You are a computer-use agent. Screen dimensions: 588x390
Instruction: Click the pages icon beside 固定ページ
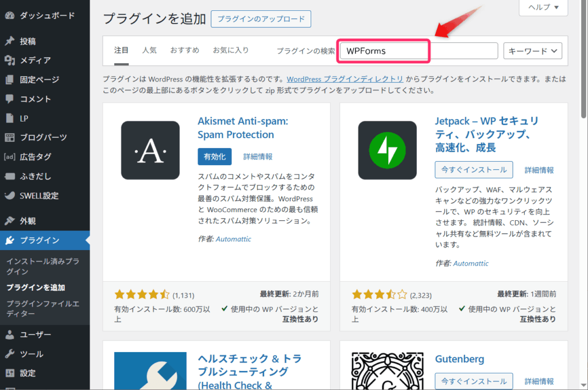coord(10,79)
